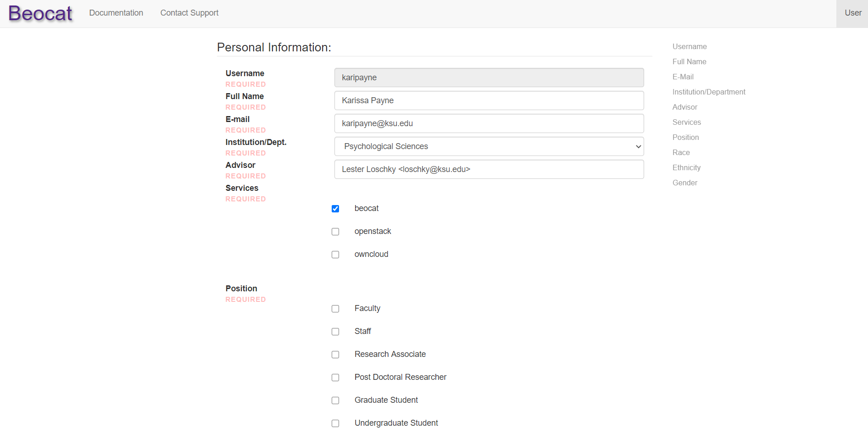Click the Beocat logo
This screenshot has width=868, height=428.
point(40,13)
